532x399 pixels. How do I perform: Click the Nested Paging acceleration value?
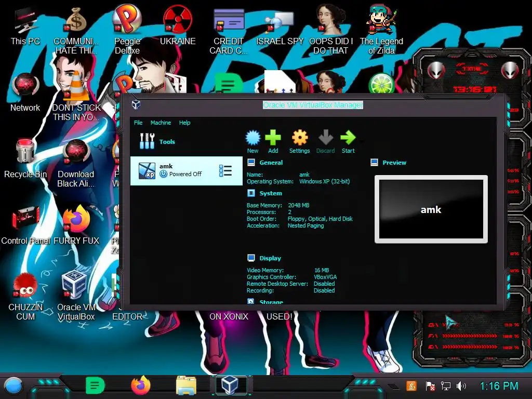[x=305, y=225]
